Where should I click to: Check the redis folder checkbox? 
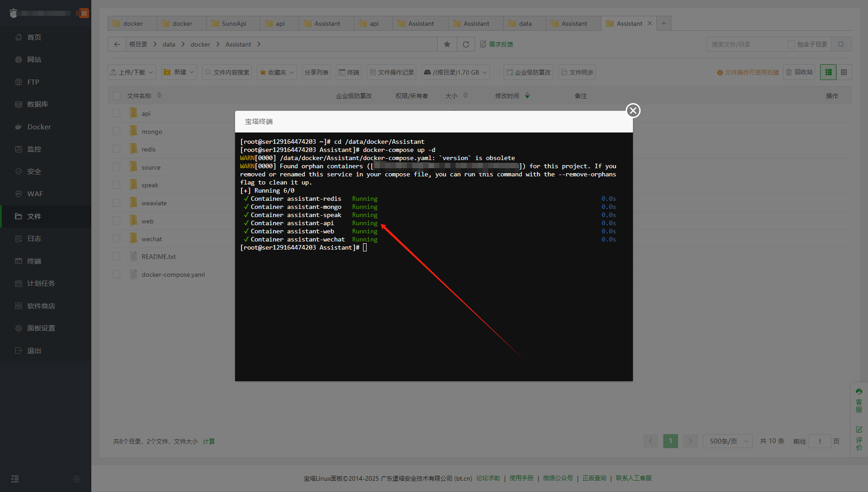116,149
